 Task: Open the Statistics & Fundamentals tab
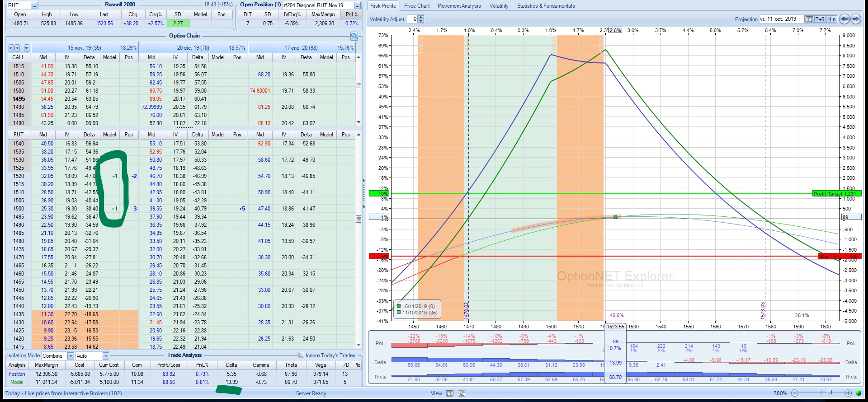(546, 6)
